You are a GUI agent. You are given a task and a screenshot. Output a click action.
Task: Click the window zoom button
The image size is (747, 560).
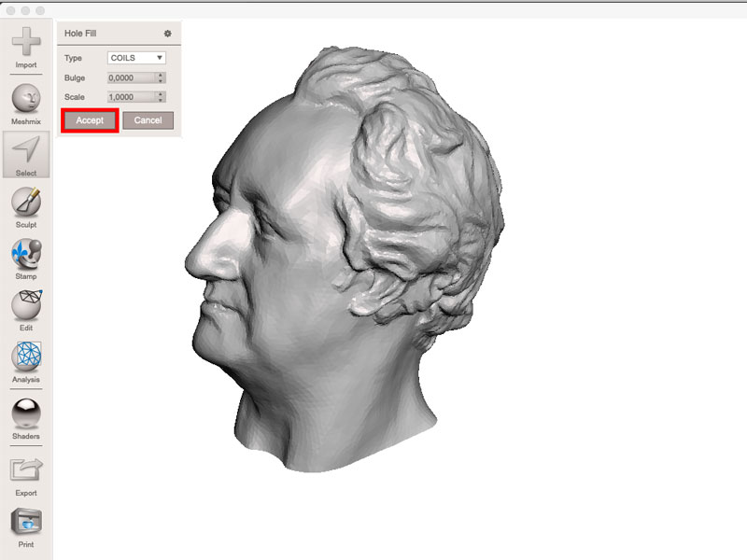[x=40, y=10]
